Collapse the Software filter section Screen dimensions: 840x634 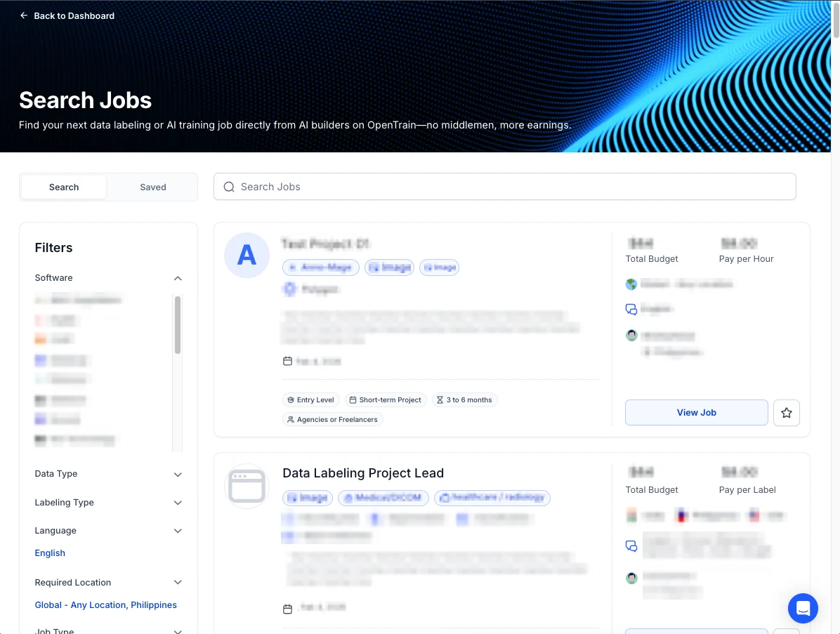[178, 278]
